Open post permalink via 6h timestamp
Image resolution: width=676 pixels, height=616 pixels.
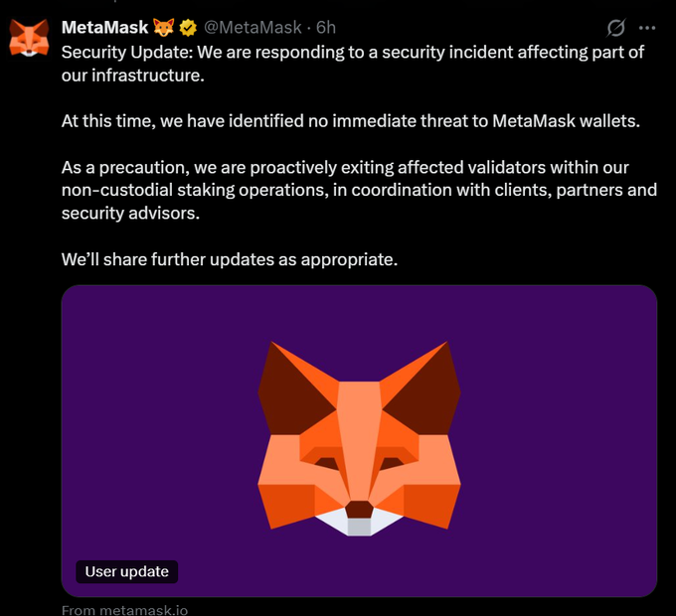tap(326, 28)
